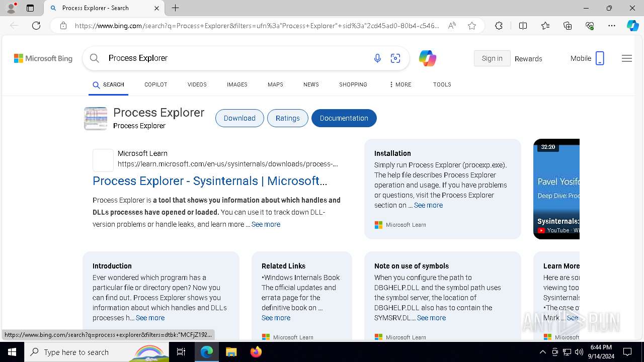Expand Installation card See more

pyautogui.click(x=428, y=205)
